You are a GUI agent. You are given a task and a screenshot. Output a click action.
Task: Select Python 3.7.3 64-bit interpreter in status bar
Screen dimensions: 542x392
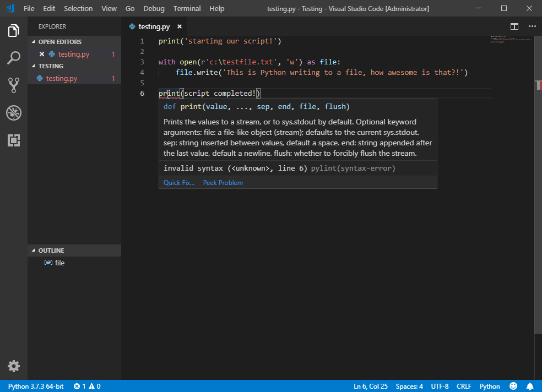coord(36,386)
